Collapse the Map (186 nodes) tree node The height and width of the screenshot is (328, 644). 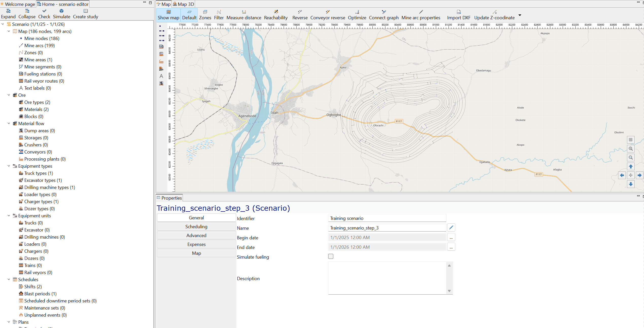[x=9, y=31]
